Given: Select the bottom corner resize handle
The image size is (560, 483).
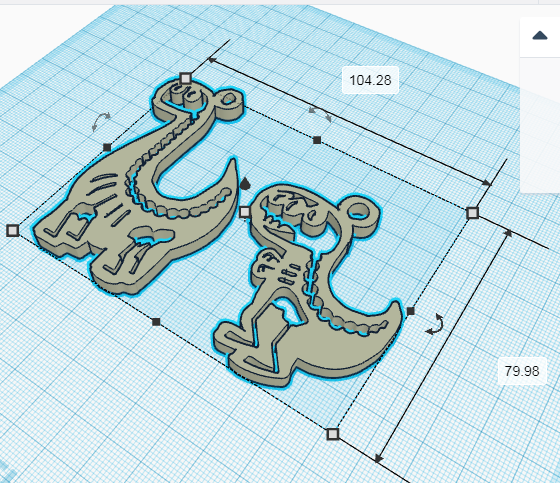Looking at the screenshot, I should point(333,434).
